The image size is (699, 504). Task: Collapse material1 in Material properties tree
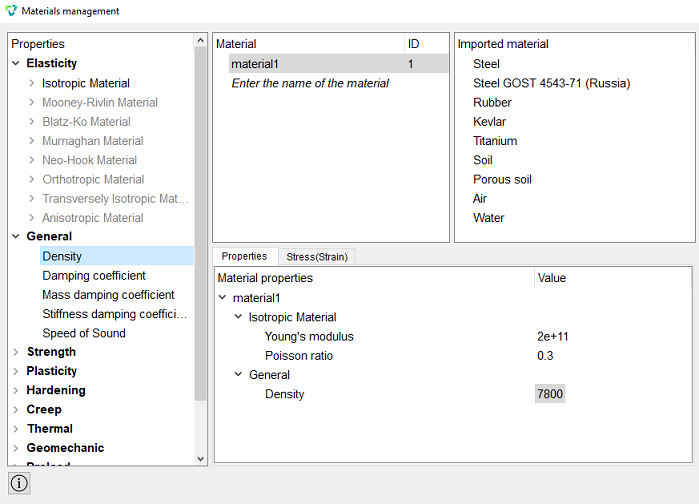[x=222, y=297]
